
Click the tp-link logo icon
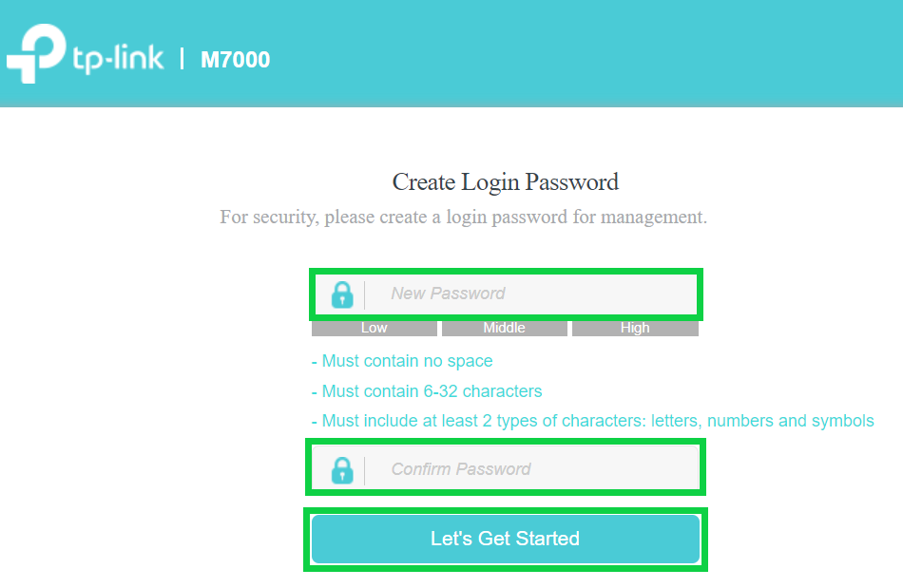[34, 55]
